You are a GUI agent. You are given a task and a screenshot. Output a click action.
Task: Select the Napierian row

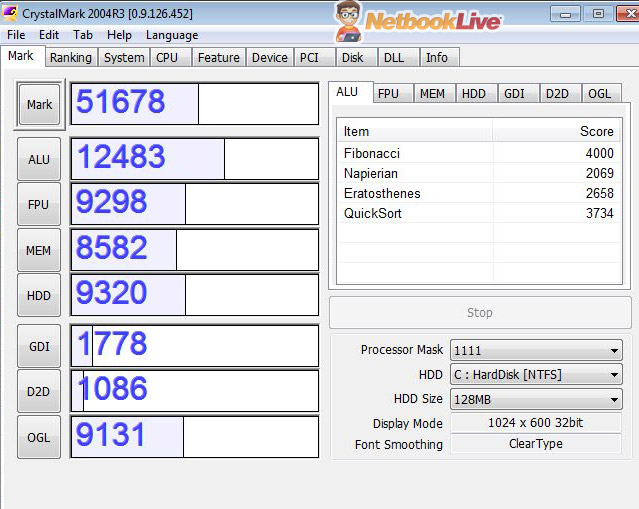[x=479, y=173]
